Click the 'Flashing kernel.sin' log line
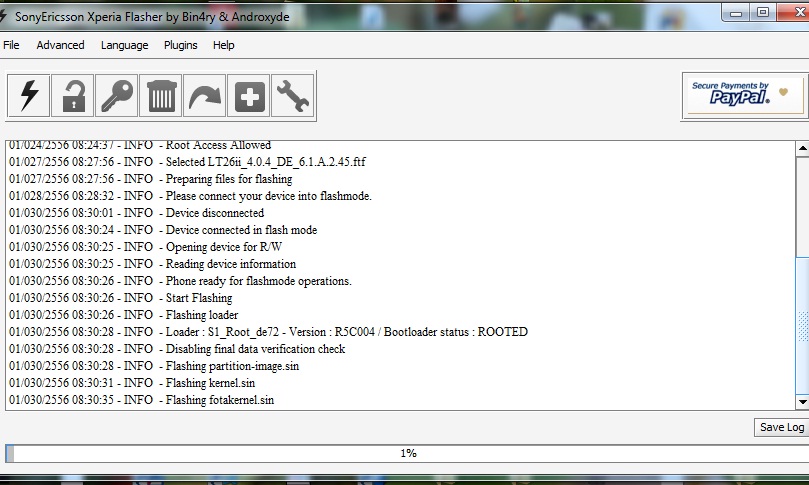Viewport: 809px width, 485px height. tap(132, 383)
